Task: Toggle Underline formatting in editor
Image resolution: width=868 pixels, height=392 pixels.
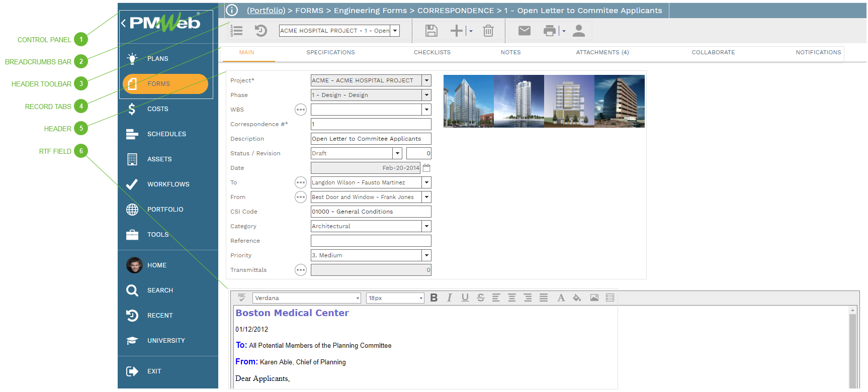Action: tap(465, 298)
